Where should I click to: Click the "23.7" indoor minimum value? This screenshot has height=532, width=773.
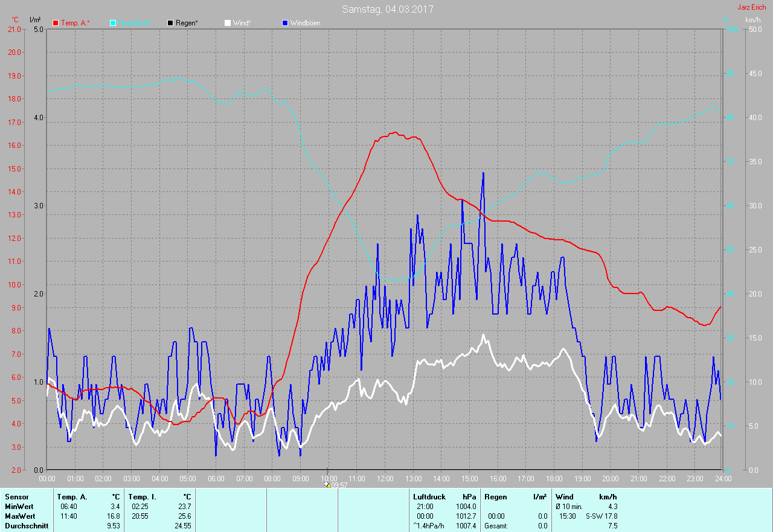(184, 507)
